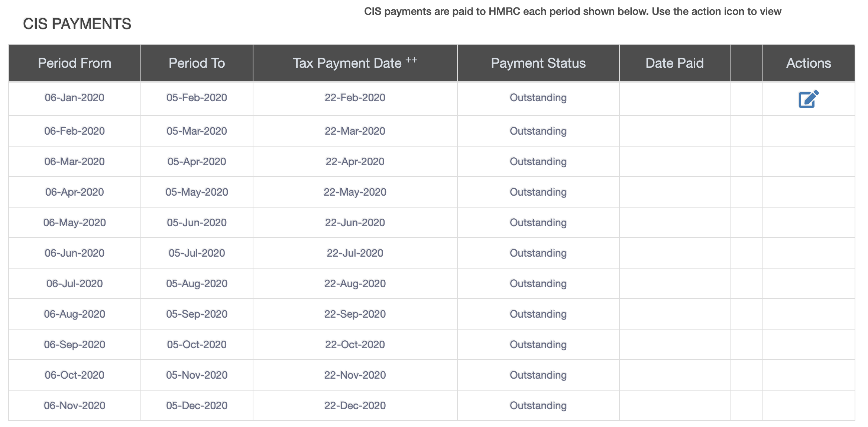Select the 06-May-2020 period from cell
Viewport: 868px width, 427px height.
pos(75,223)
